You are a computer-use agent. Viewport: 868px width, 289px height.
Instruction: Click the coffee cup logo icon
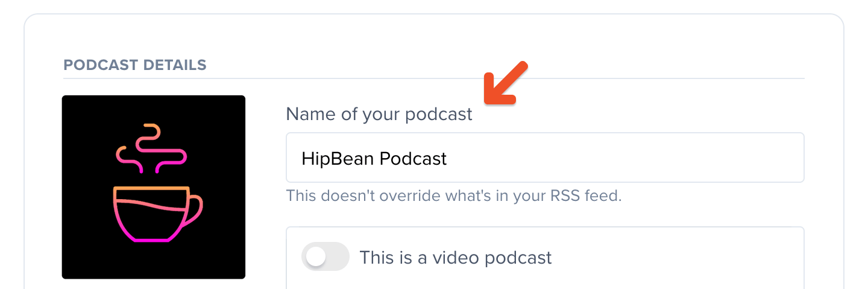159,183
